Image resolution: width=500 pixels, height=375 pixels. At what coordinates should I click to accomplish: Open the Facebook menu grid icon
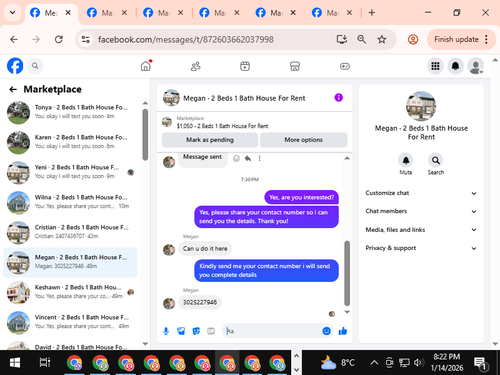(435, 66)
